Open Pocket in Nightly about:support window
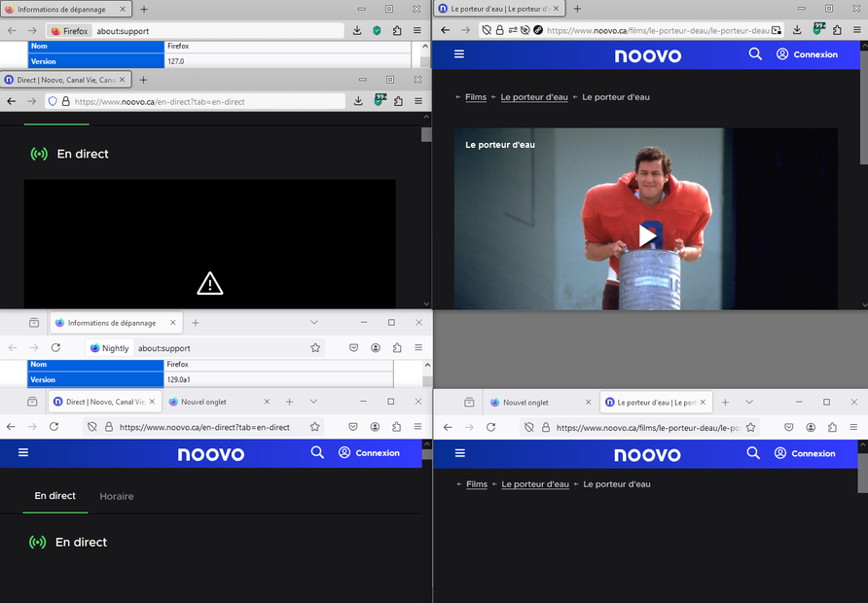 pos(354,347)
